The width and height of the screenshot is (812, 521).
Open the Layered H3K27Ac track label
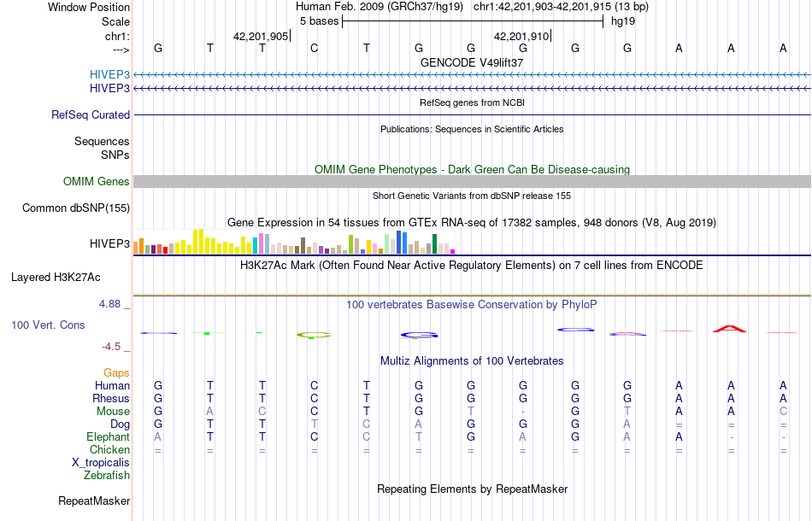[56, 278]
